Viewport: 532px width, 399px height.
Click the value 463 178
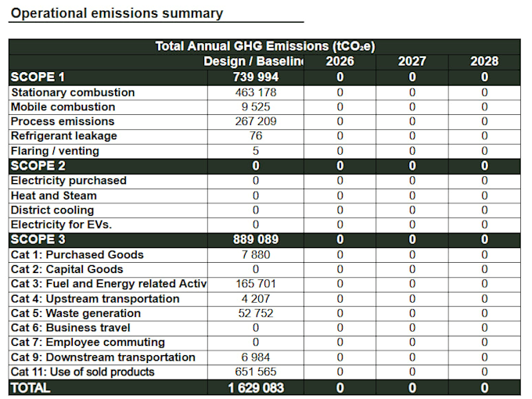(x=256, y=92)
